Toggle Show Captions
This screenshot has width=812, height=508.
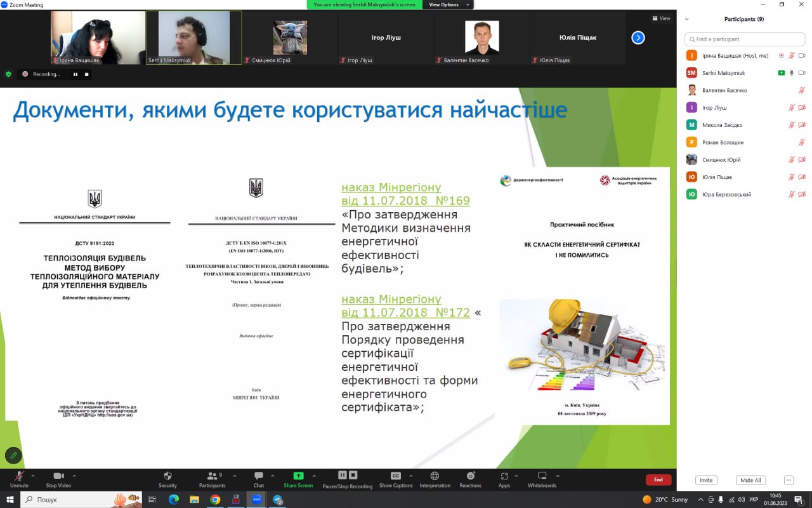tap(395, 476)
